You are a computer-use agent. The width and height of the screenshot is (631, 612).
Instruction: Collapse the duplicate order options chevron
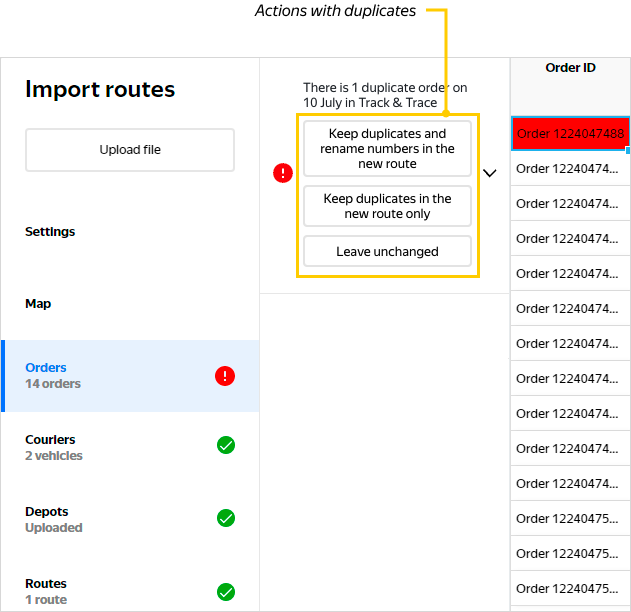pyautogui.click(x=489, y=173)
